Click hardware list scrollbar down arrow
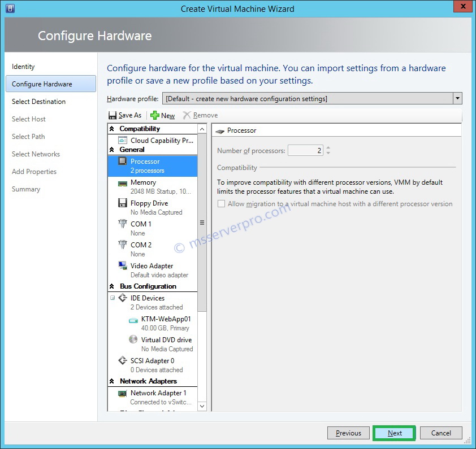The height and width of the screenshot is (449, 476). [202, 406]
